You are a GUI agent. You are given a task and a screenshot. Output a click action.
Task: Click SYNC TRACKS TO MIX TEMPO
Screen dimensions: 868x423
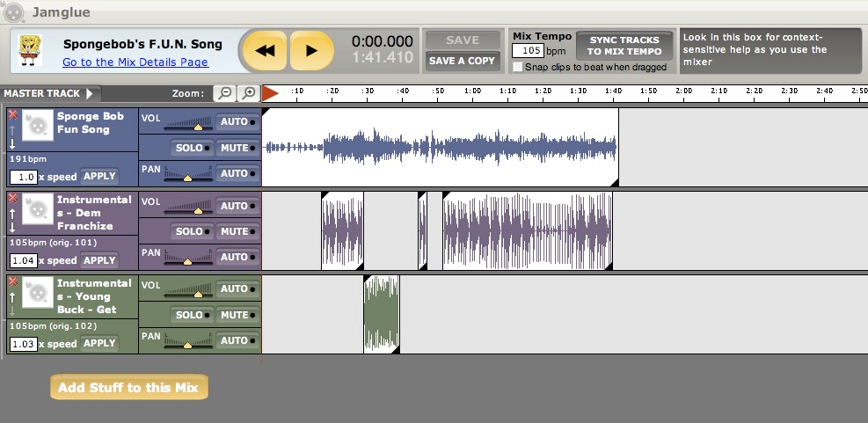click(x=624, y=46)
